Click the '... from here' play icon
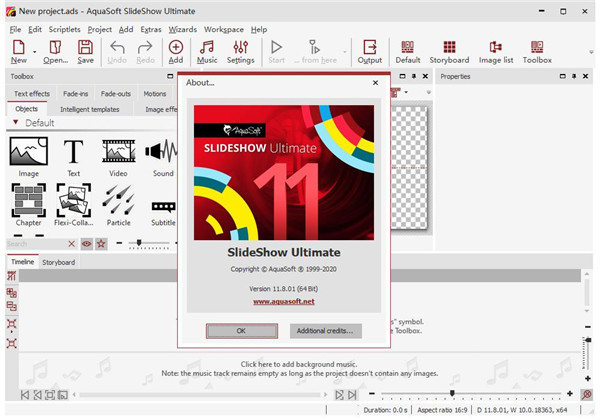Viewport: 600px width, 420px height. click(x=315, y=52)
